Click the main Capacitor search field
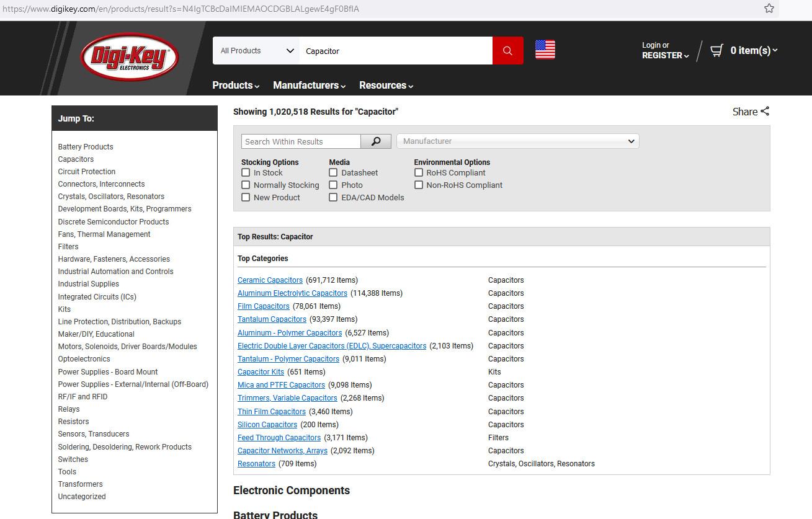 click(x=396, y=51)
